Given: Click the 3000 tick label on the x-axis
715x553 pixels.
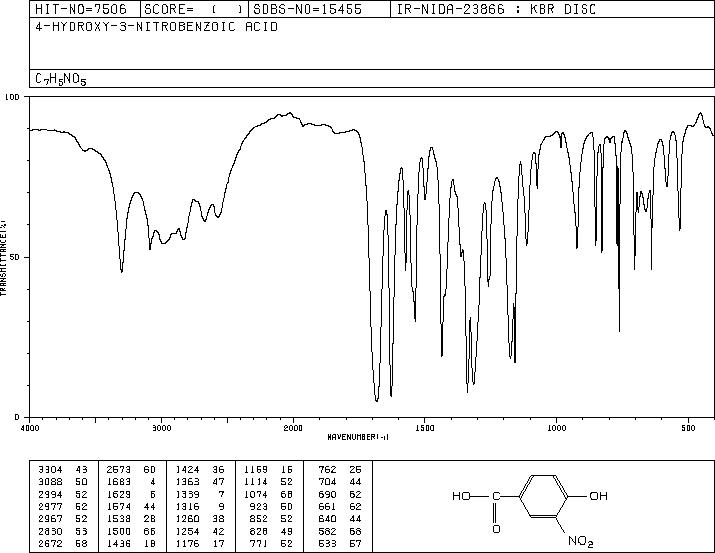Looking at the screenshot, I should (161, 428).
